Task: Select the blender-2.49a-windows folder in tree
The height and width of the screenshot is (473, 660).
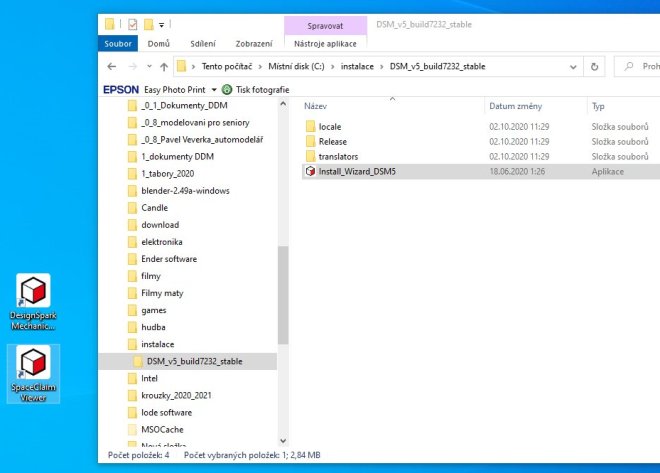Action: pyautogui.click(x=185, y=191)
